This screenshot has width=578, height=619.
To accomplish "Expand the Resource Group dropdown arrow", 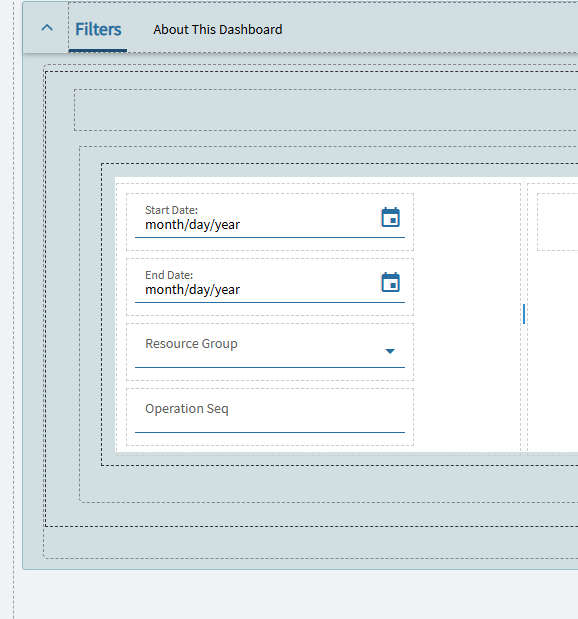I will [390, 351].
